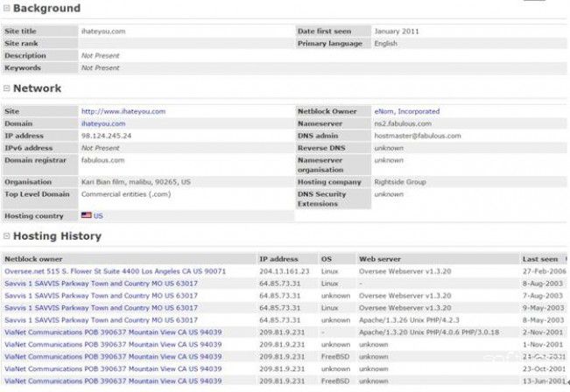Collapse the Hosting History section
Screen dimensions: 570x392
tap(7, 236)
